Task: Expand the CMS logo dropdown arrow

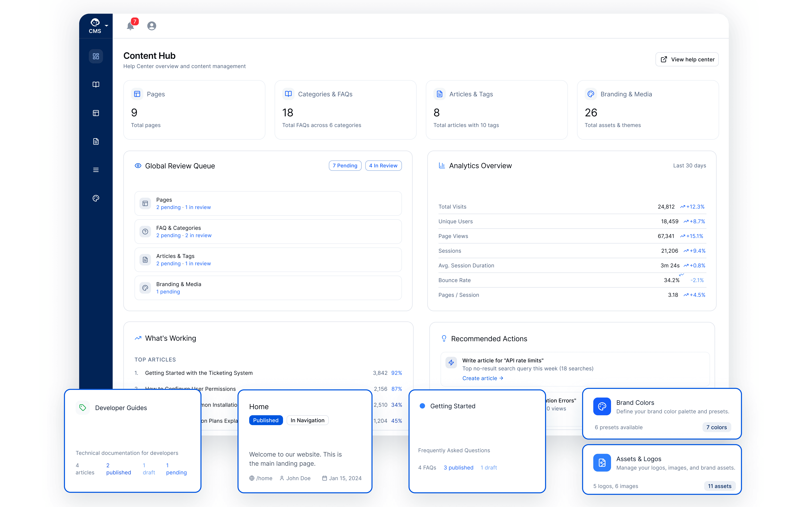Action: pyautogui.click(x=106, y=26)
